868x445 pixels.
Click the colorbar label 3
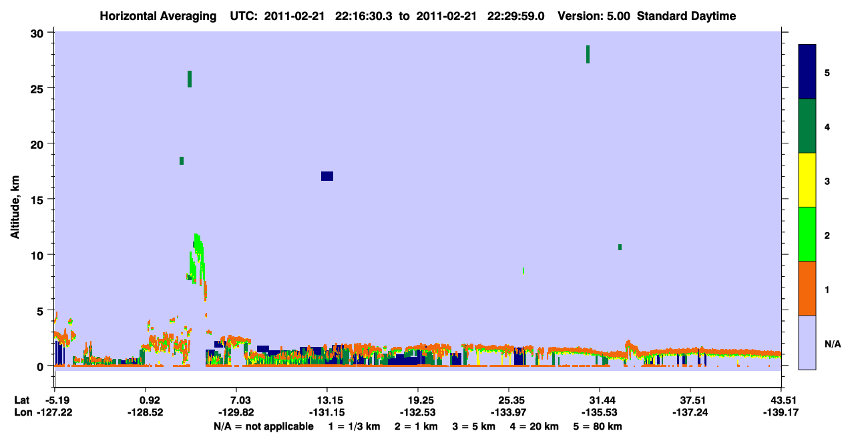point(827,180)
